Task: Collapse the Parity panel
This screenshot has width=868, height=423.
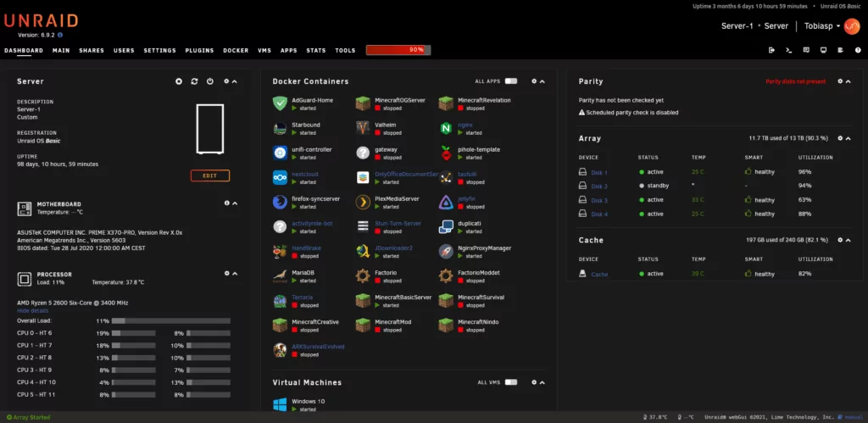Action: (x=848, y=81)
